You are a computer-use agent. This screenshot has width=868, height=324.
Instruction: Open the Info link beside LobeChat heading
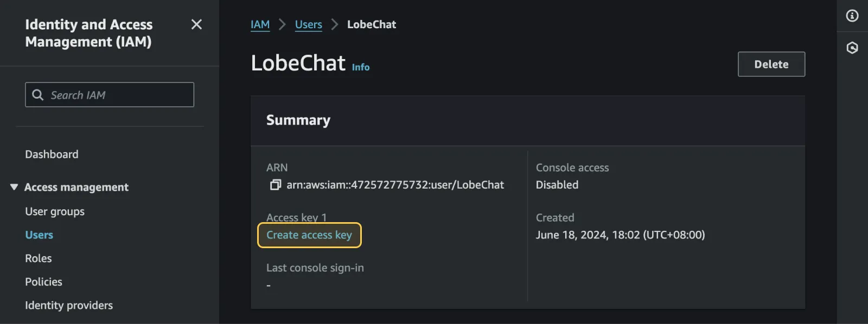pyautogui.click(x=360, y=67)
